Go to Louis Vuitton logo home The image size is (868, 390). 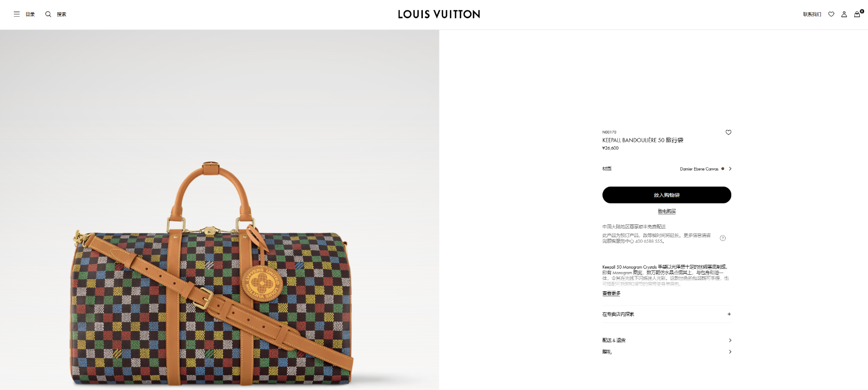click(439, 14)
